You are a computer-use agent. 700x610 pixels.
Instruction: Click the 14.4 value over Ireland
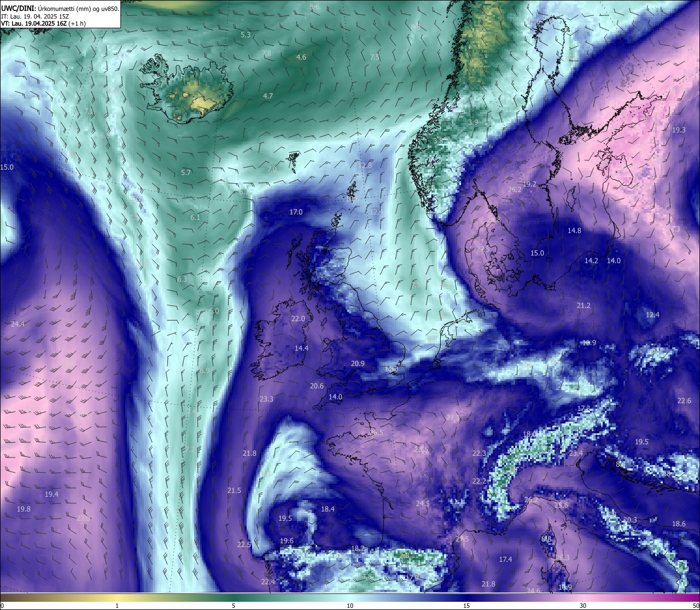tap(301, 348)
